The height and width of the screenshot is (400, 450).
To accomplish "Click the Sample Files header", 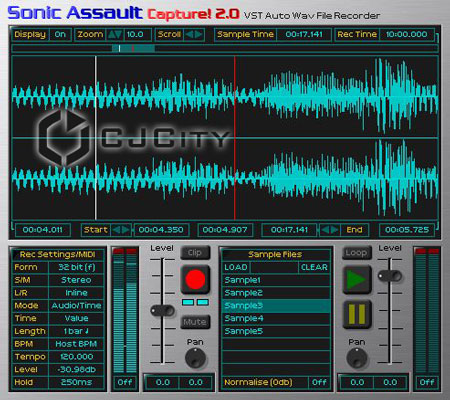I will (275, 255).
